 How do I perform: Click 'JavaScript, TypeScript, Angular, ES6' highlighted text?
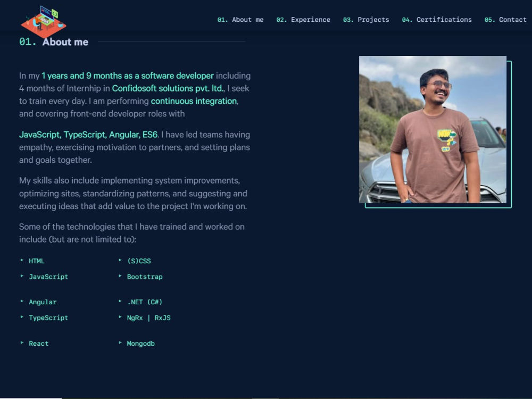[x=88, y=135]
